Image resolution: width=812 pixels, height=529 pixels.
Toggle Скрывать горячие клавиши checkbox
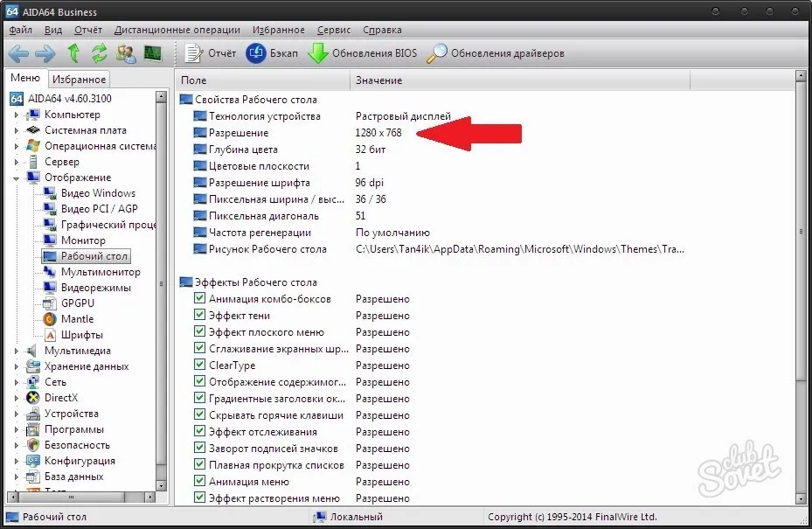pyautogui.click(x=199, y=414)
